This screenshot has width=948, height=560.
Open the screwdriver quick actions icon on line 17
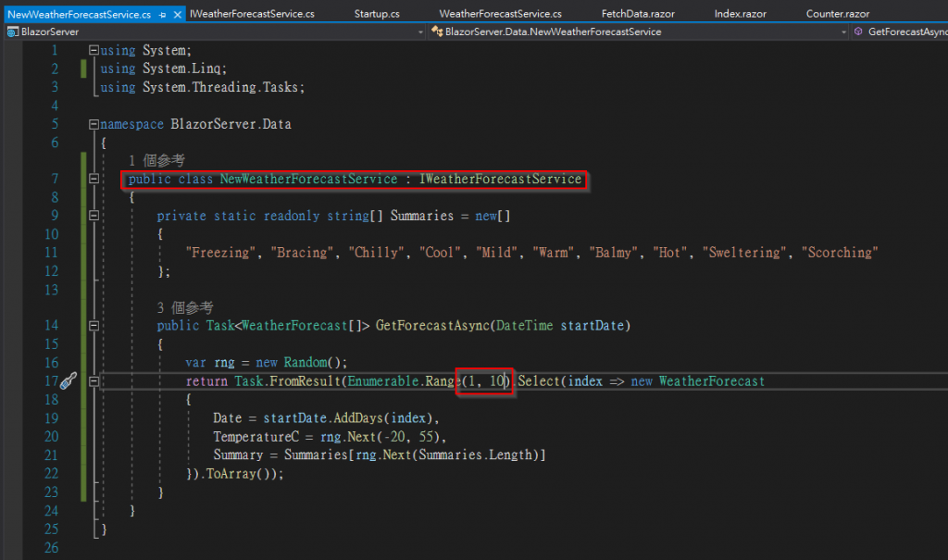[69, 380]
